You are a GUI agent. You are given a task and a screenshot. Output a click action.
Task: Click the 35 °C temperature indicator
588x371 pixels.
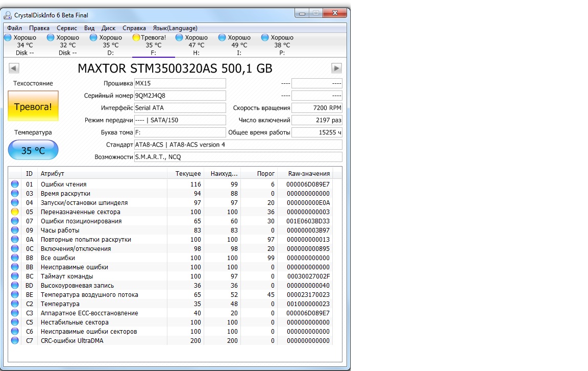(33, 150)
